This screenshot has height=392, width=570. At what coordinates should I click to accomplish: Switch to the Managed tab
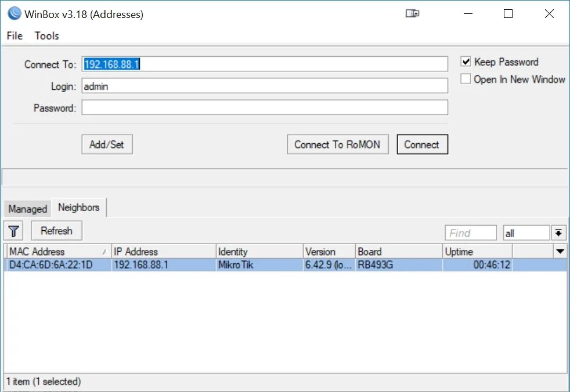tap(28, 209)
